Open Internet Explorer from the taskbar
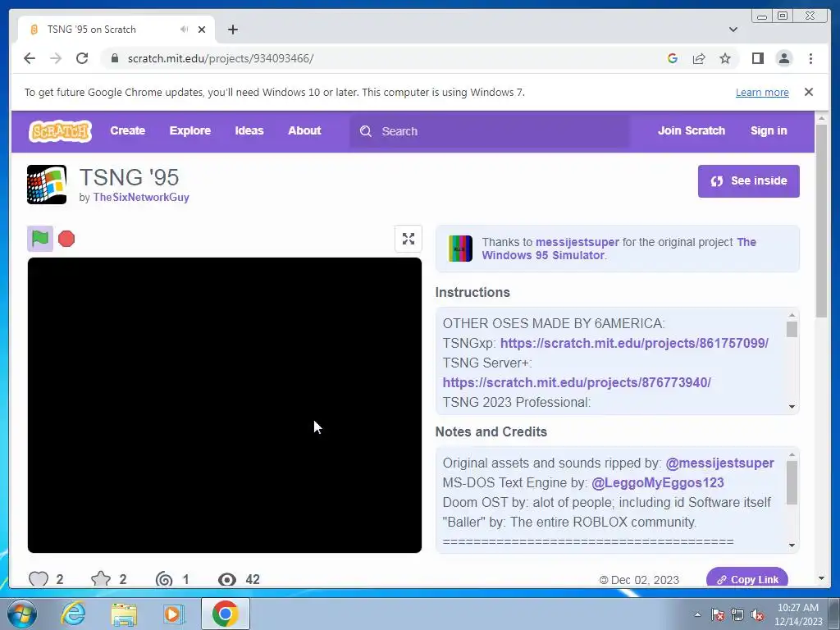This screenshot has height=630, width=840. 73,614
